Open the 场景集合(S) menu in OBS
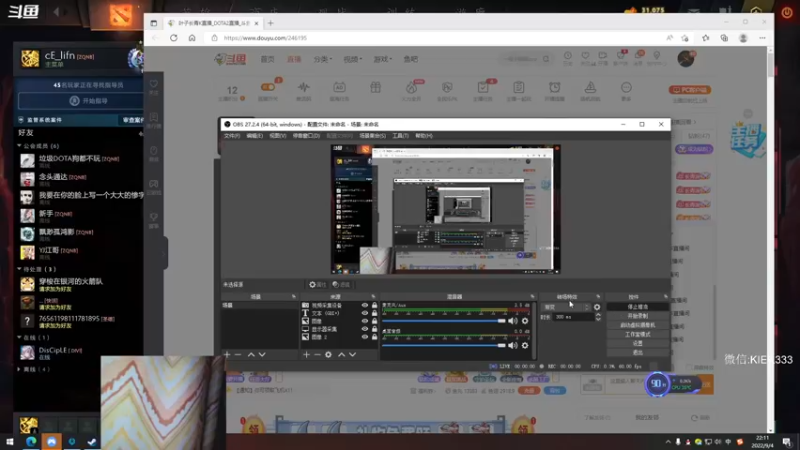The width and height of the screenshot is (800, 450). pyautogui.click(x=372, y=136)
